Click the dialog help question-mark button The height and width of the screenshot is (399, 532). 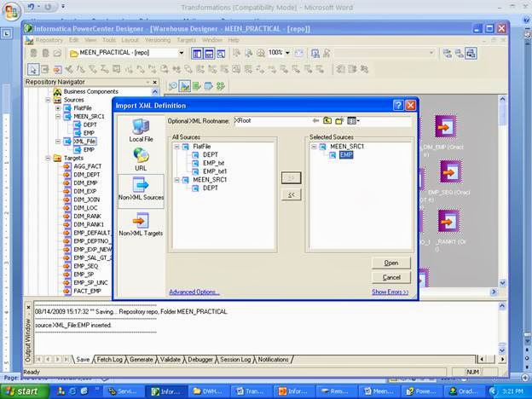coord(398,106)
